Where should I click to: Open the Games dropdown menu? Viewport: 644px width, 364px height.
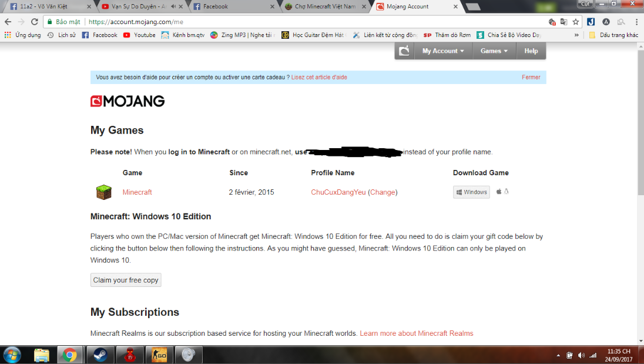click(494, 51)
